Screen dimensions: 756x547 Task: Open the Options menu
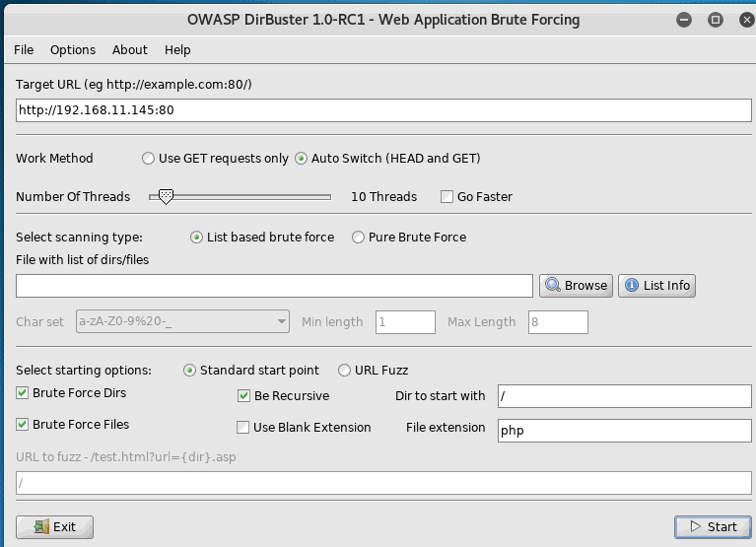coord(73,50)
